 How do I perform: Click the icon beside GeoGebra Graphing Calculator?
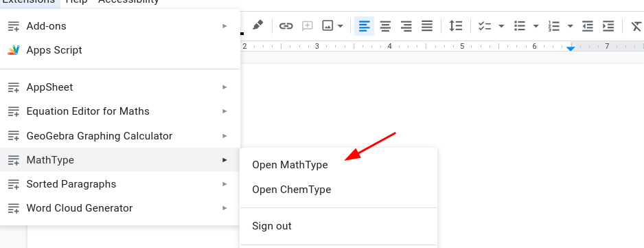14,136
